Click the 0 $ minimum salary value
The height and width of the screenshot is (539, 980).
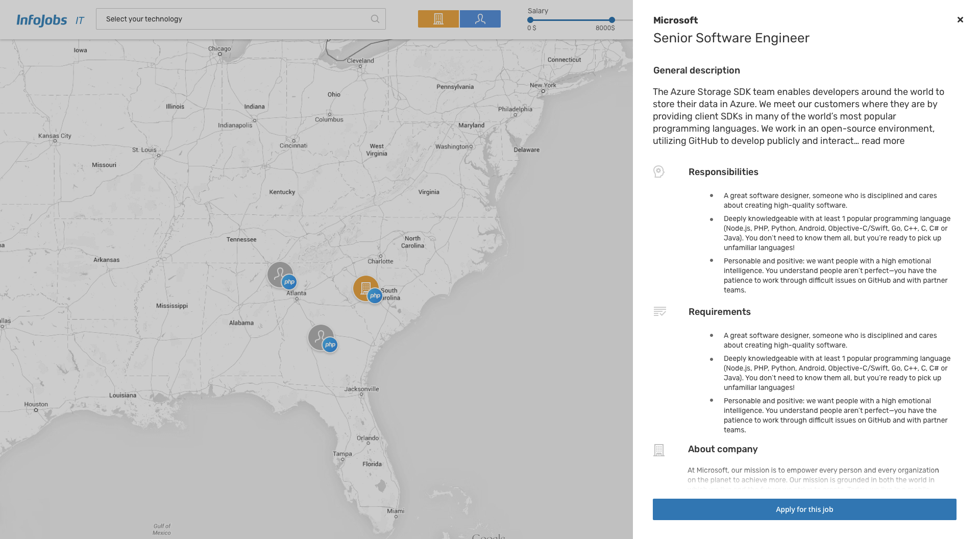[532, 28]
